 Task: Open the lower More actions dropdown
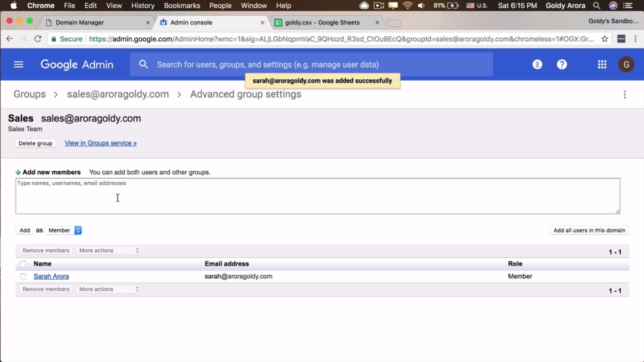coord(109,289)
